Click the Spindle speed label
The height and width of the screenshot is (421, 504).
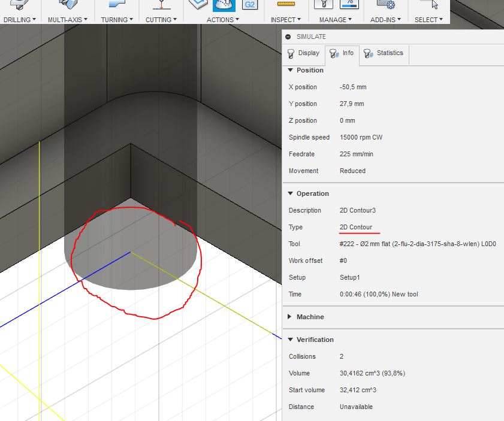(x=309, y=137)
